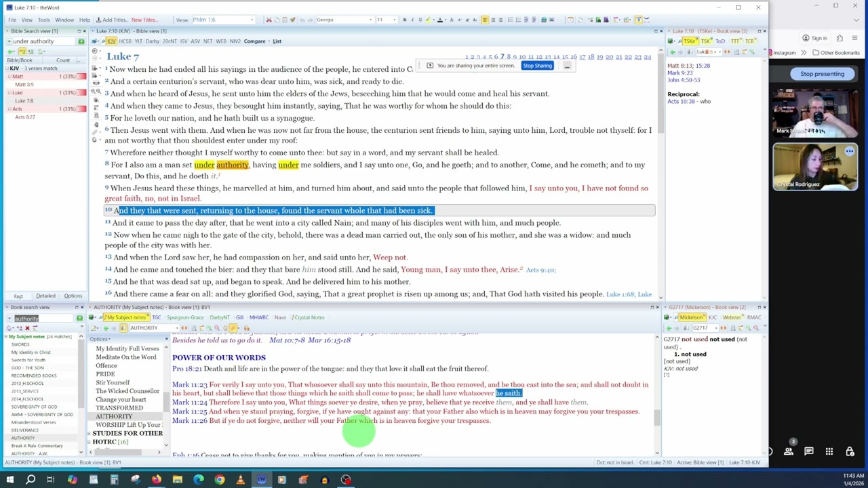Select the center text alignment icon
This screenshot has height=488, width=868.
point(492,20)
